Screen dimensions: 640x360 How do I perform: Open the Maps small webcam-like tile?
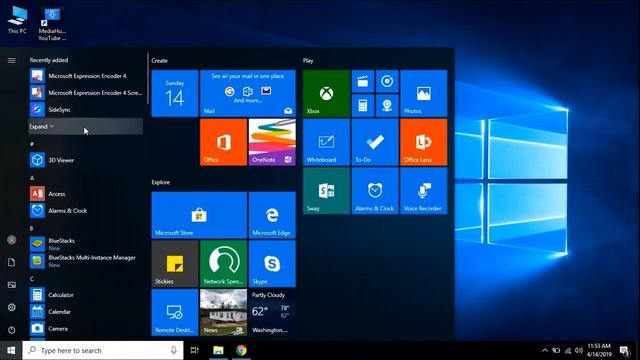[x=387, y=105]
